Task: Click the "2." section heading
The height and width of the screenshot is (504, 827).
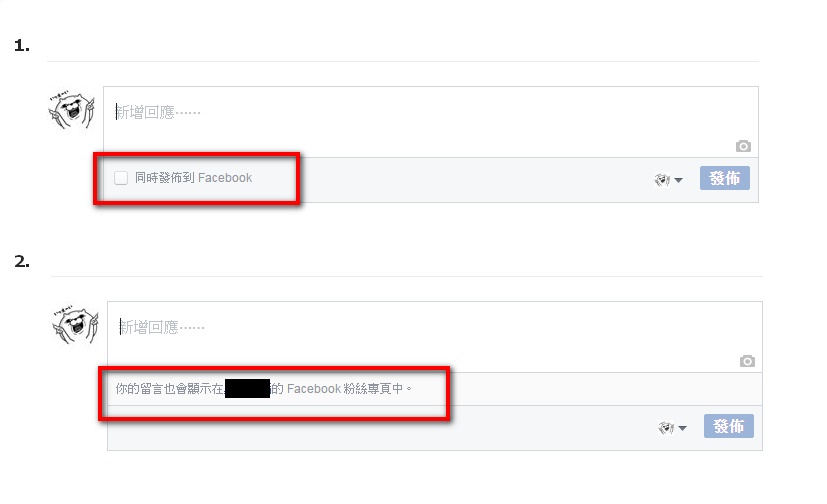Action: point(22,261)
